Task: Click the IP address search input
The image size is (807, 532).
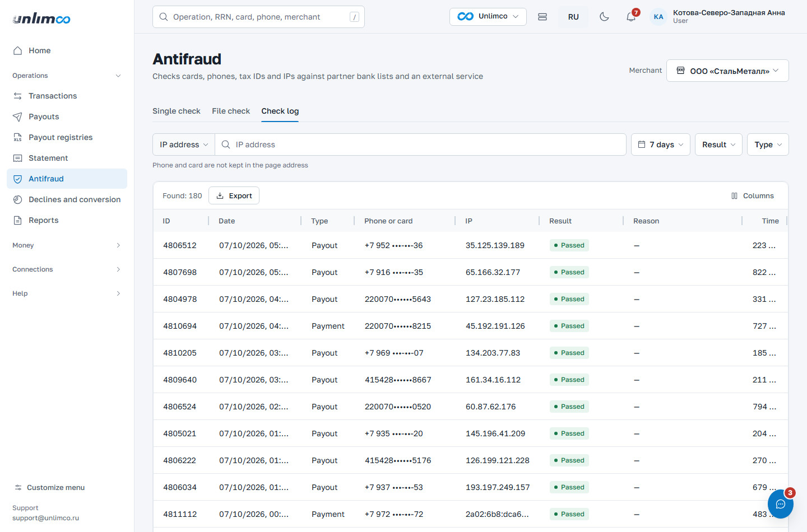Action: [x=421, y=144]
